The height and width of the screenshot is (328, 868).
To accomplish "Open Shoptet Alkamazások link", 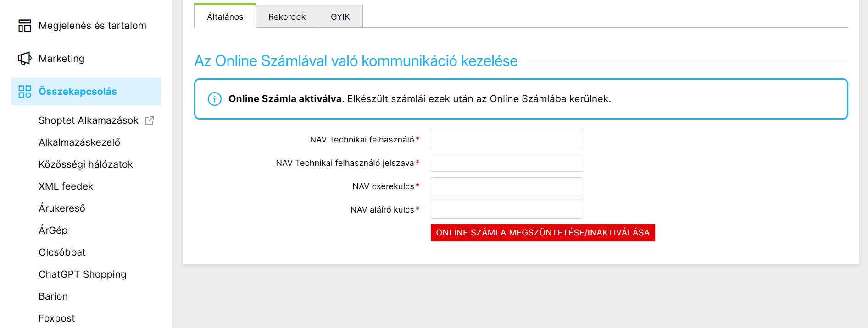I will pos(89,120).
